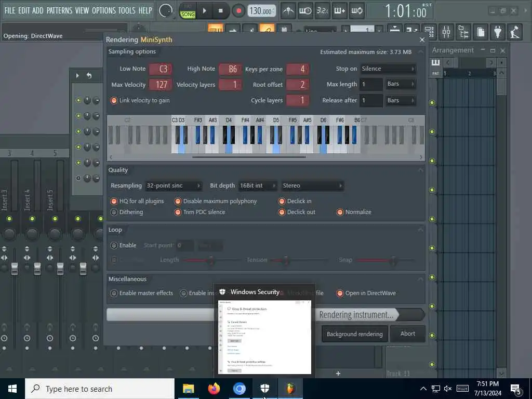Click the Max length value field
This screenshot has width=532, height=399.
tap(371, 84)
